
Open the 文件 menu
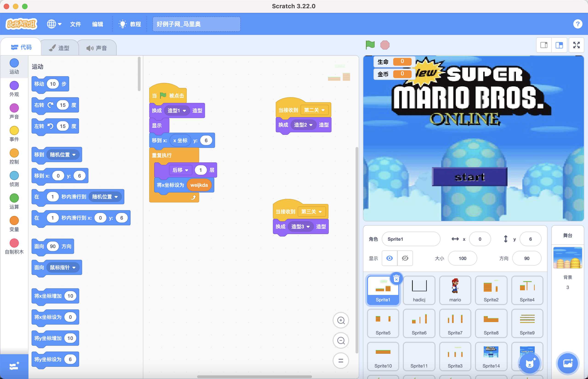pyautogui.click(x=75, y=24)
